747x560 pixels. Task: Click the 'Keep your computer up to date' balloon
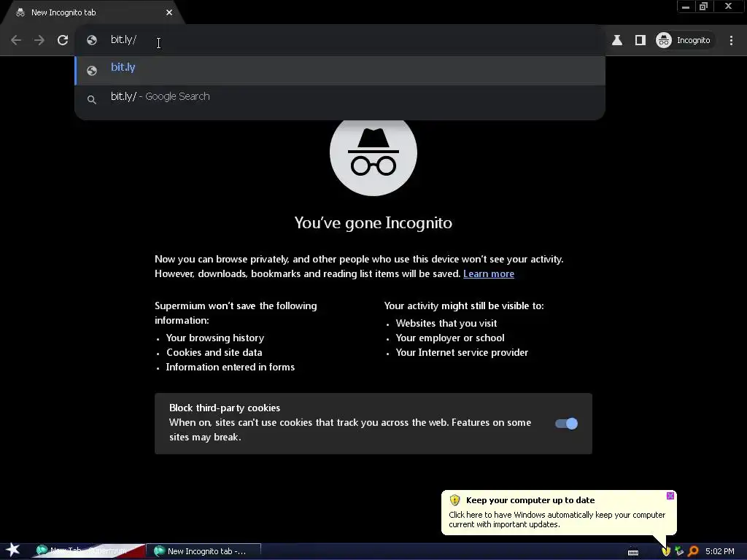click(558, 513)
